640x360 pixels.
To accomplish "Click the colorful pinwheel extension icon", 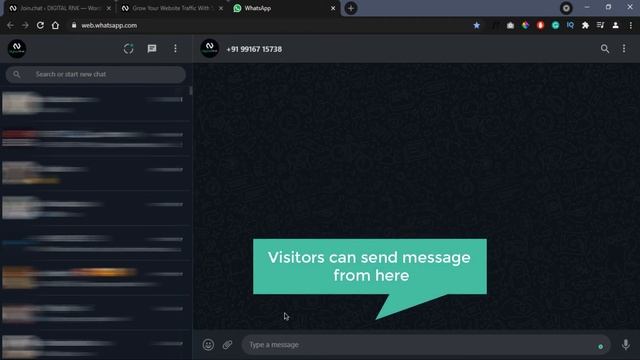I will [x=525, y=25].
